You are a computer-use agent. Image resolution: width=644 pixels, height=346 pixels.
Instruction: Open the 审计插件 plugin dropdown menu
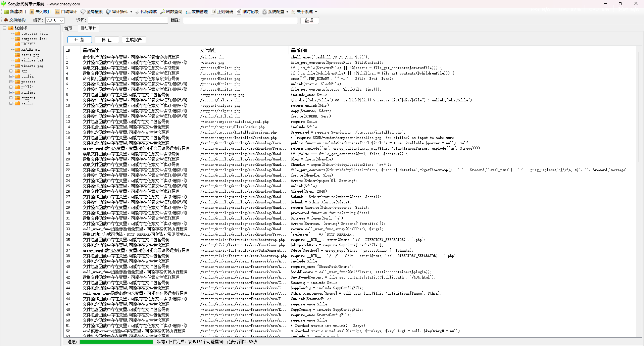click(x=119, y=12)
